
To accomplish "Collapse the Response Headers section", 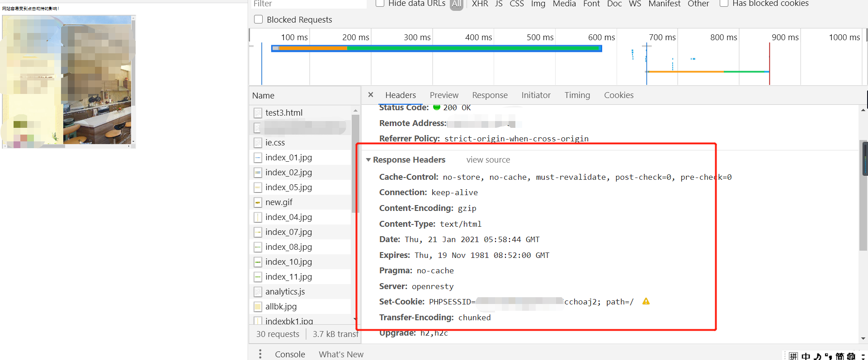I will (x=368, y=160).
